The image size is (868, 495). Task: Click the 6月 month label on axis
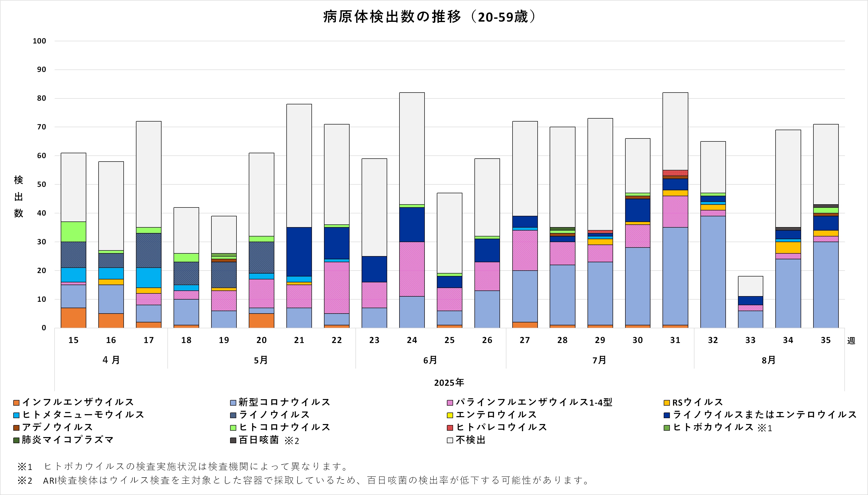430,360
